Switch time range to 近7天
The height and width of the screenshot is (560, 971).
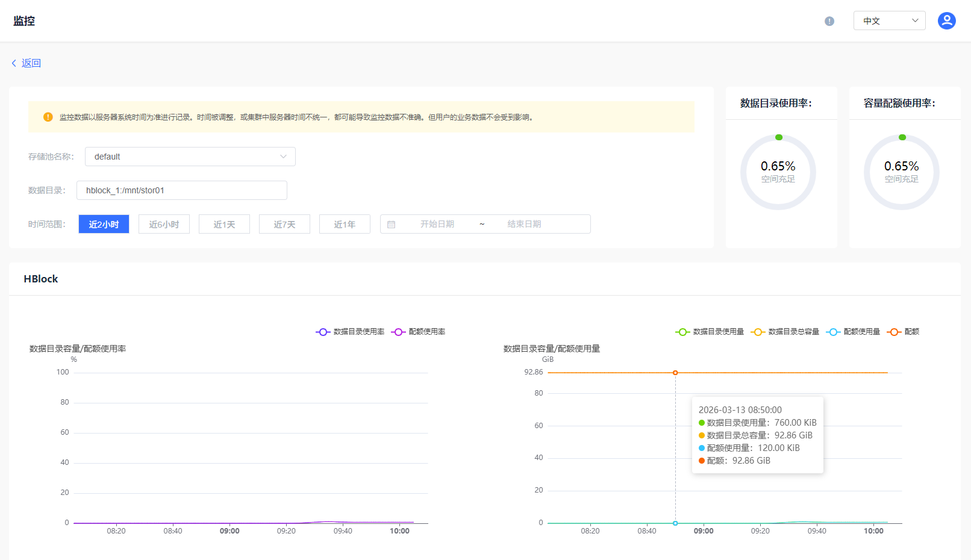pos(284,224)
